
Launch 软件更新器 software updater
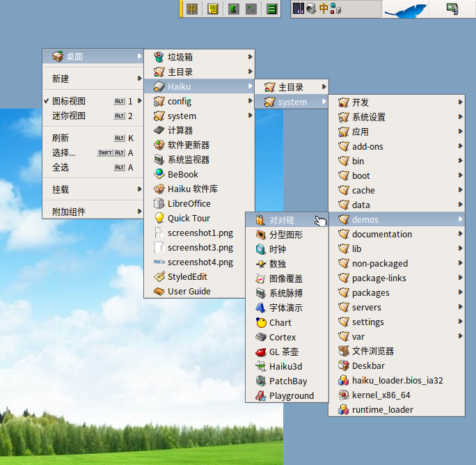point(199,145)
